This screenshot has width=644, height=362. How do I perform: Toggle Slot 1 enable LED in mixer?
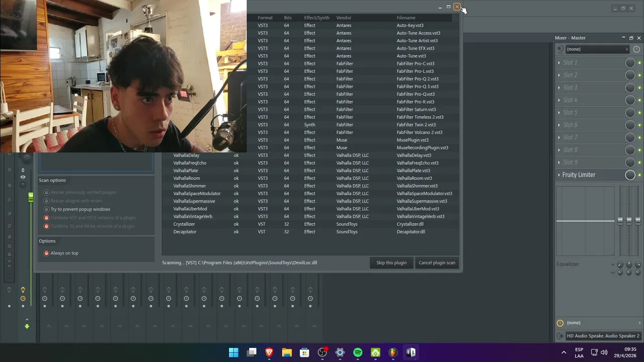click(x=639, y=62)
